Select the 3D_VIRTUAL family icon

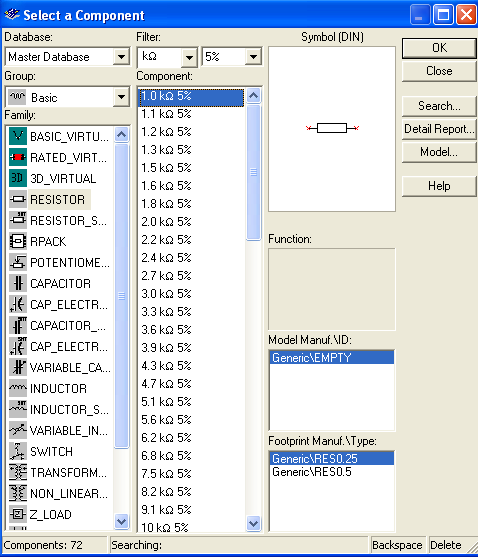(x=18, y=178)
